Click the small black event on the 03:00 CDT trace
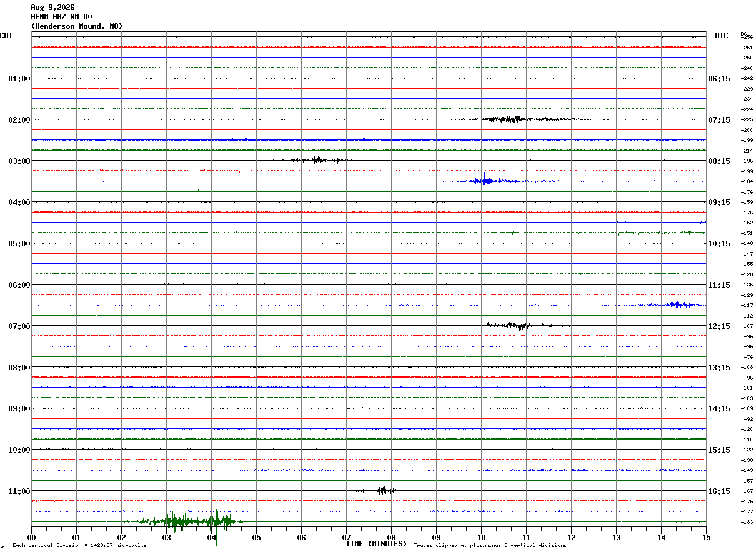756x554 pixels. click(x=314, y=160)
